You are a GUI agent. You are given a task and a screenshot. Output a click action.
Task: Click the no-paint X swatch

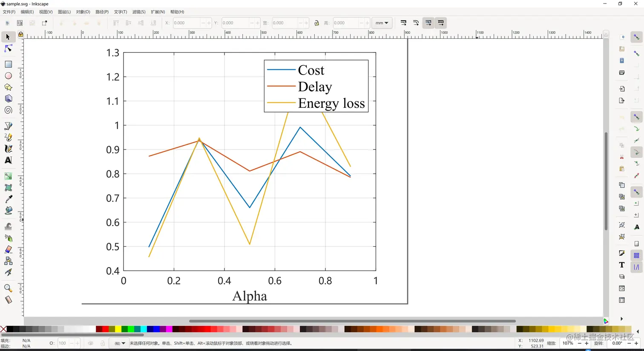3,329
